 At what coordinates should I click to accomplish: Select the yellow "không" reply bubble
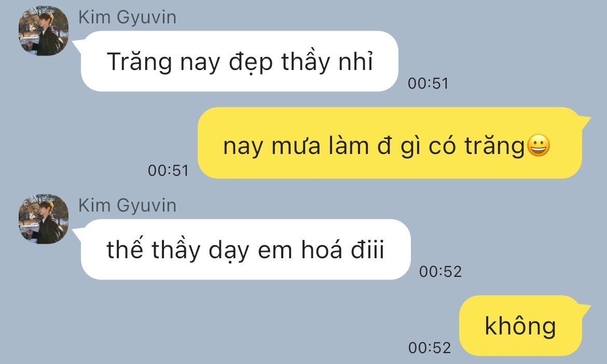pyautogui.click(x=521, y=326)
